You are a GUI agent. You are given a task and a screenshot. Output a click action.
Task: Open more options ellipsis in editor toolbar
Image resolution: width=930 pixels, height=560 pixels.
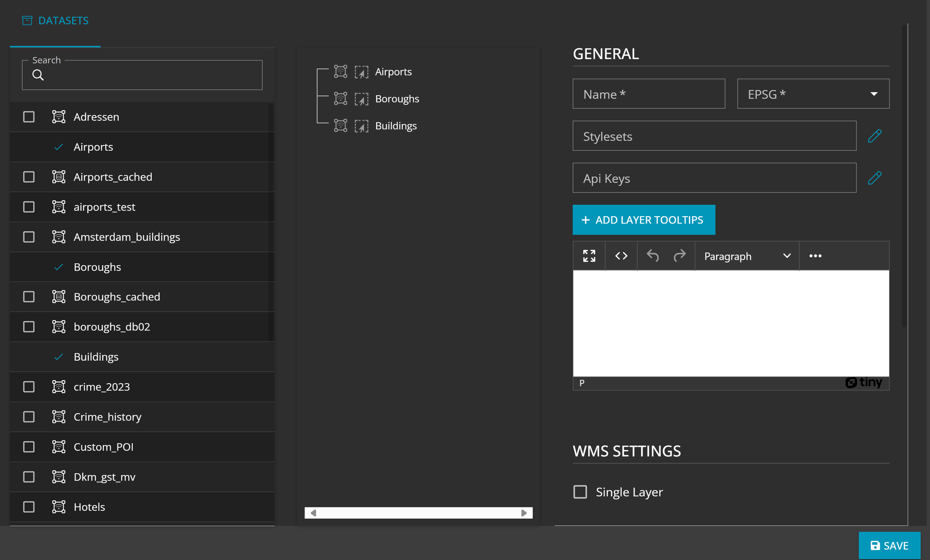coord(815,256)
